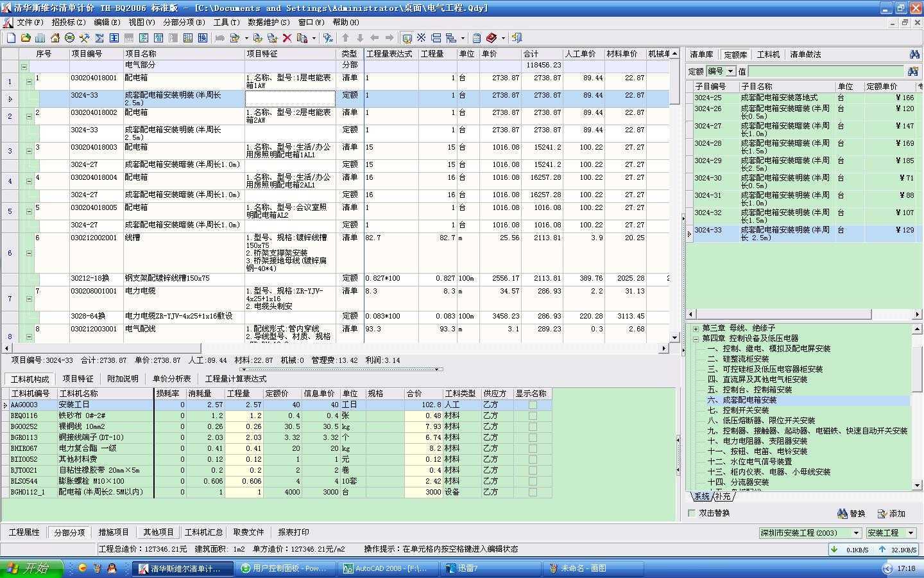Click the exit door toolbar icon
The width and height of the screenshot is (924, 578).
(517, 38)
